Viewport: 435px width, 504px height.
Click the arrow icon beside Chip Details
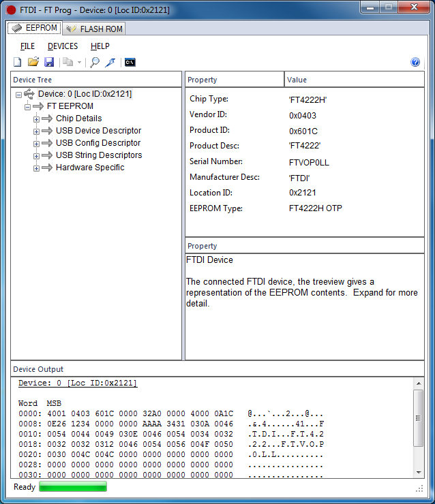pos(47,119)
